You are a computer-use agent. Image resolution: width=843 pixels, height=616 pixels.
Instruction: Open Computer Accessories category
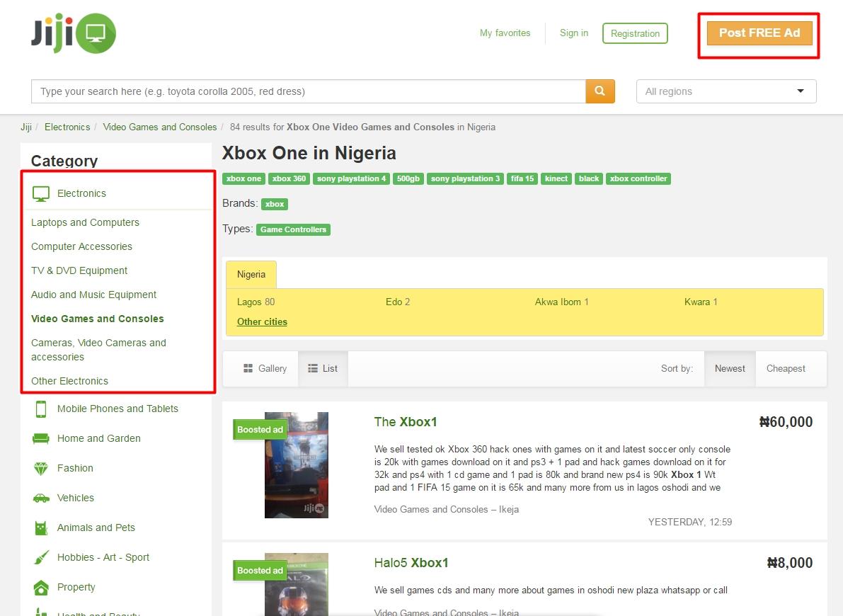pyautogui.click(x=81, y=246)
